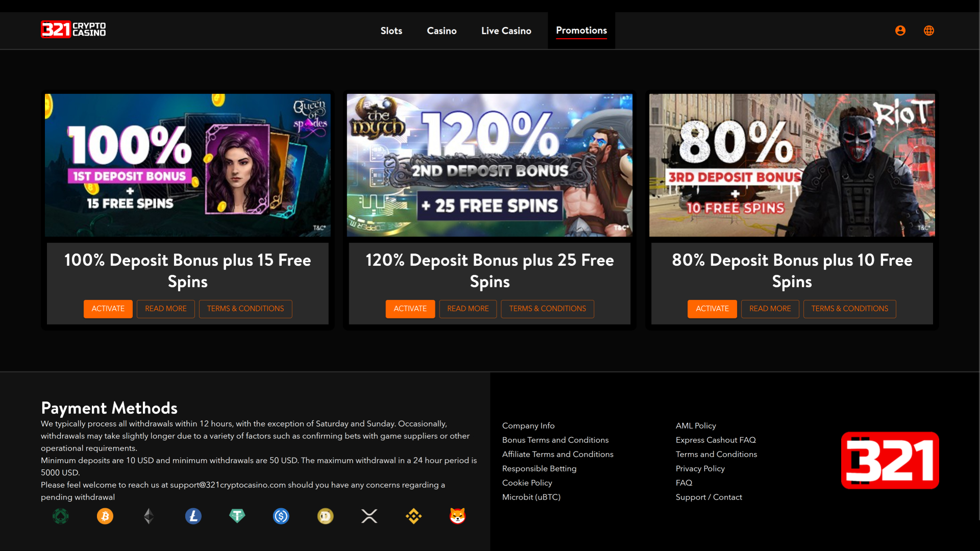Open the Privacy Policy link
Screen dimensions: 980x551
pyautogui.click(x=700, y=468)
